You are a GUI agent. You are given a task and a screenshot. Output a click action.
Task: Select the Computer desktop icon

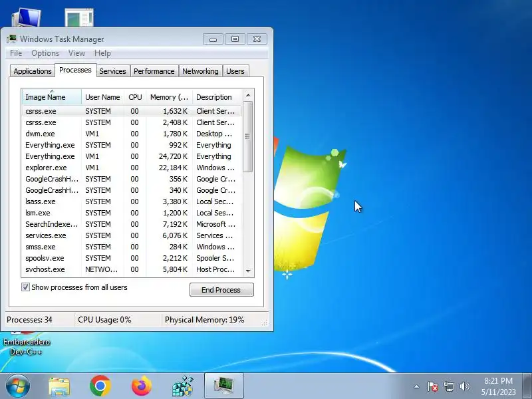26,18
